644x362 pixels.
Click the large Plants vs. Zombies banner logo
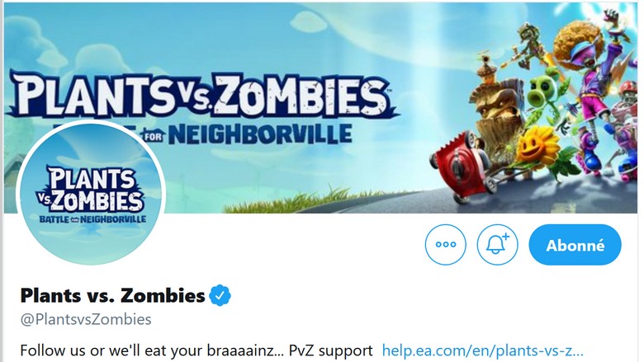(x=201, y=96)
